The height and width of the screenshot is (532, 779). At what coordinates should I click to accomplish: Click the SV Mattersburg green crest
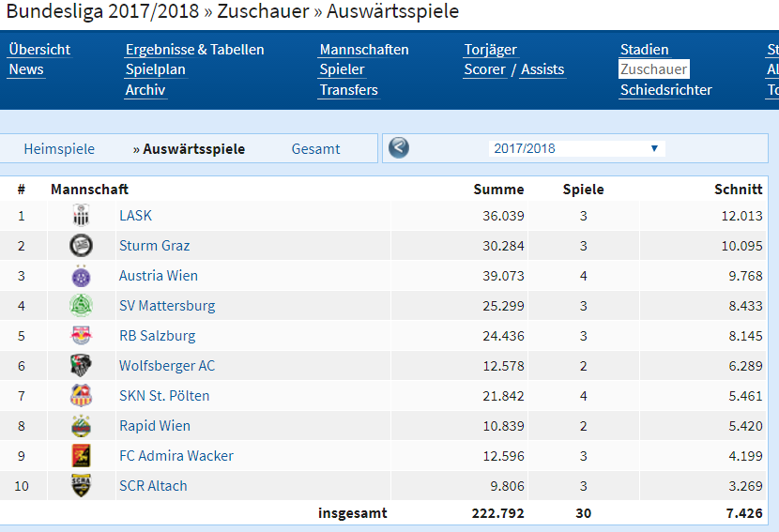(81, 306)
